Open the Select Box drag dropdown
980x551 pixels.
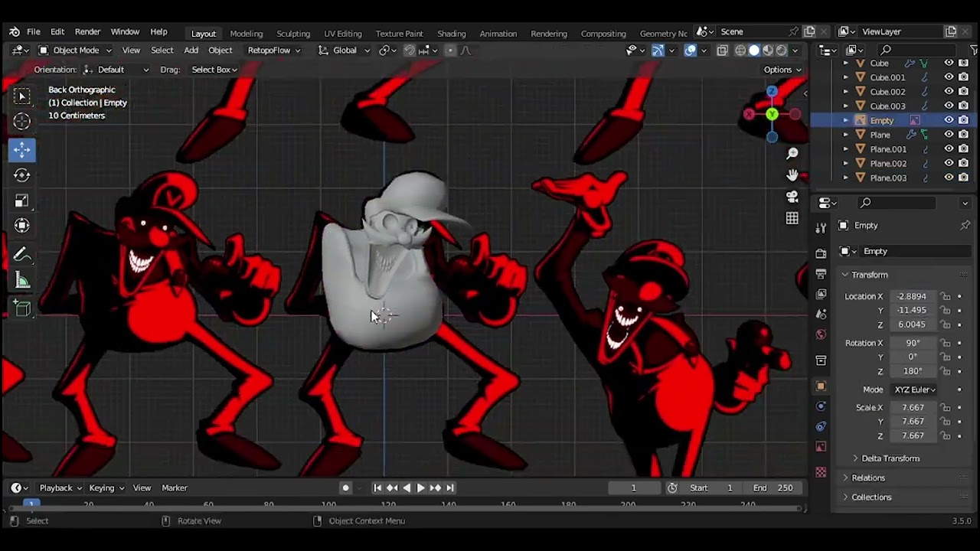(x=214, y=70)
